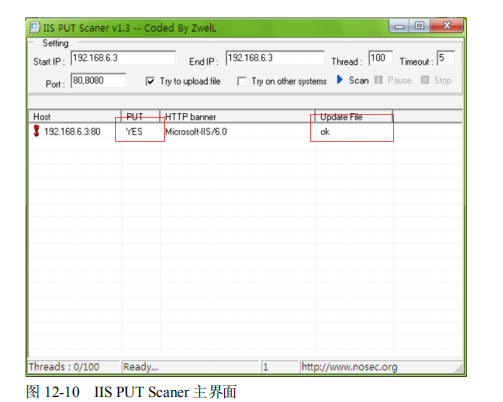The height and width of the screenshot is (402, 503).
Task: Click the blue Scan play icon
Action: 339,80
